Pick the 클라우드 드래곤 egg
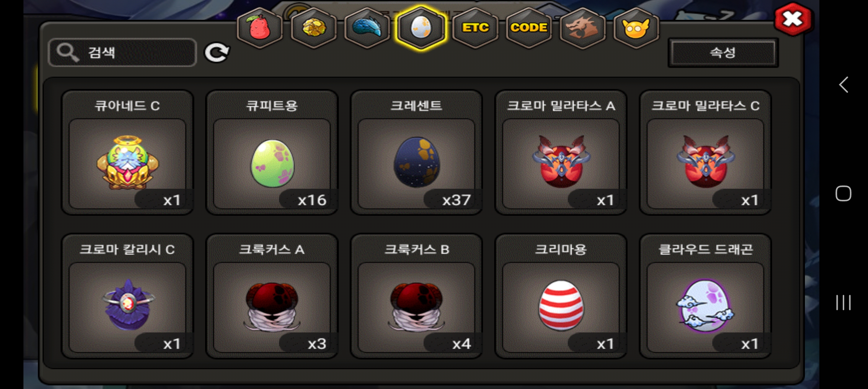This screenshot has width=868, height=389. click(x=705, y=296)
